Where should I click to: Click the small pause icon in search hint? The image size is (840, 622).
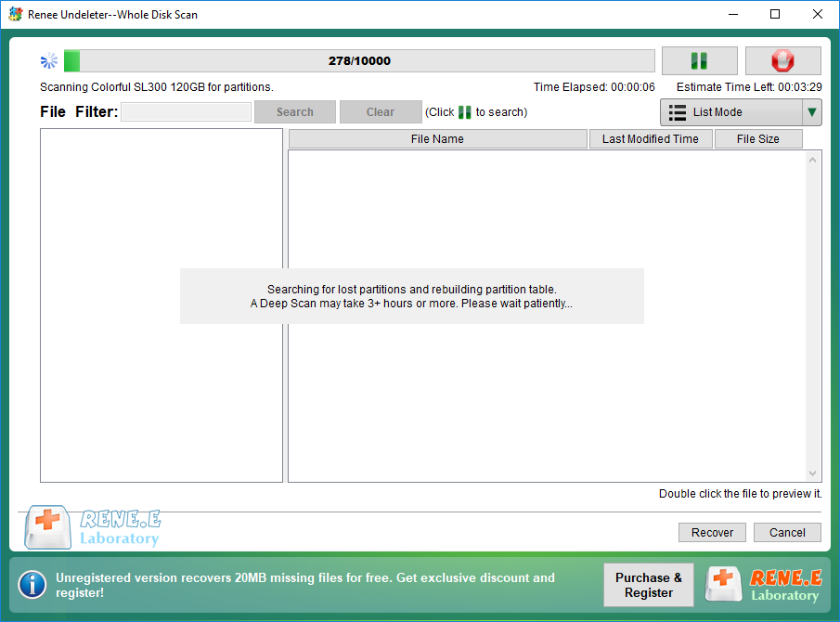pyautogui.click(x=464, y=112)
